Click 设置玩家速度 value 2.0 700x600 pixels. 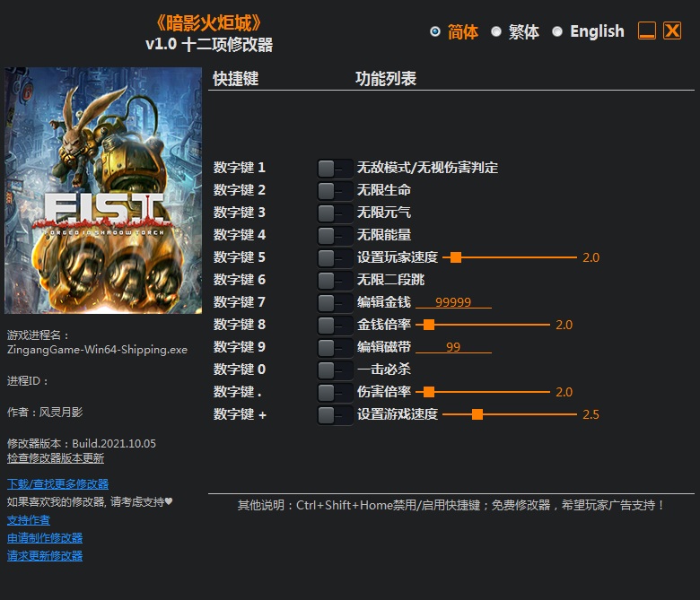click(x=591, y=257)
